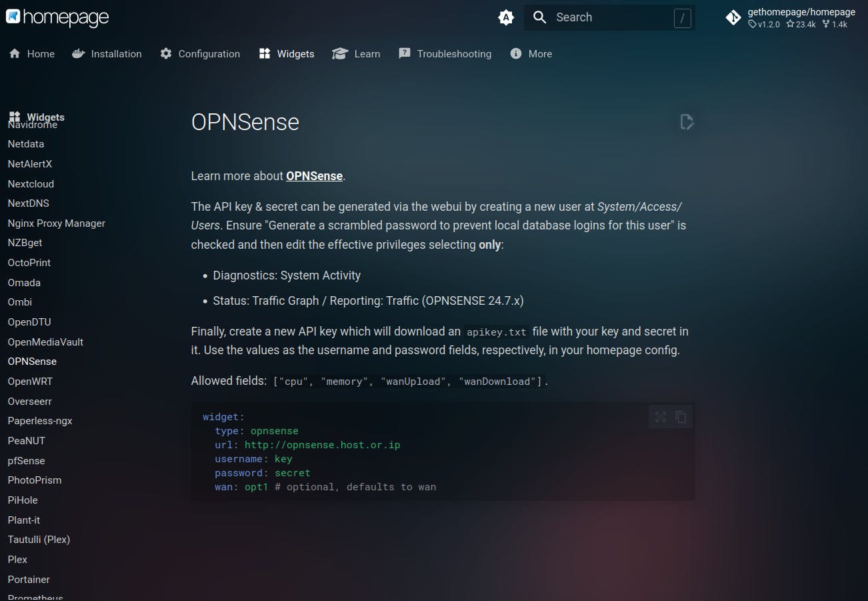Toggle the color theme switcher icon
Image resolution: width=868 pixels, height=601 pixels.
(506, 18)
